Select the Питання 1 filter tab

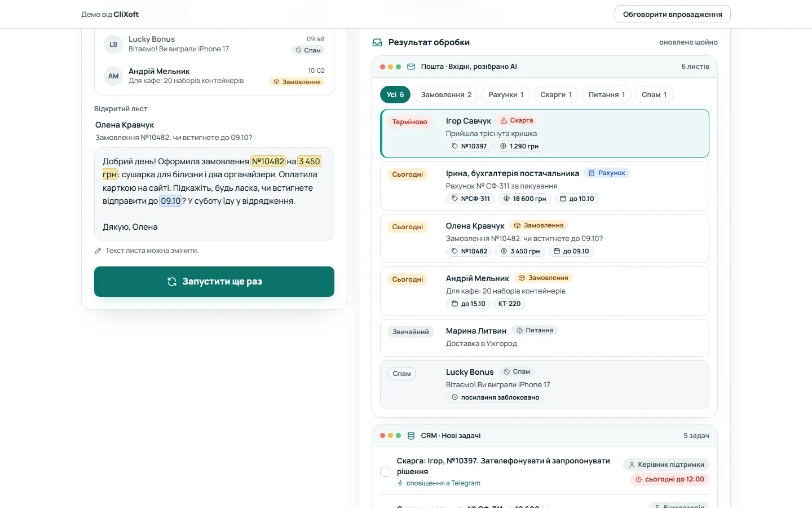point(607,95)
